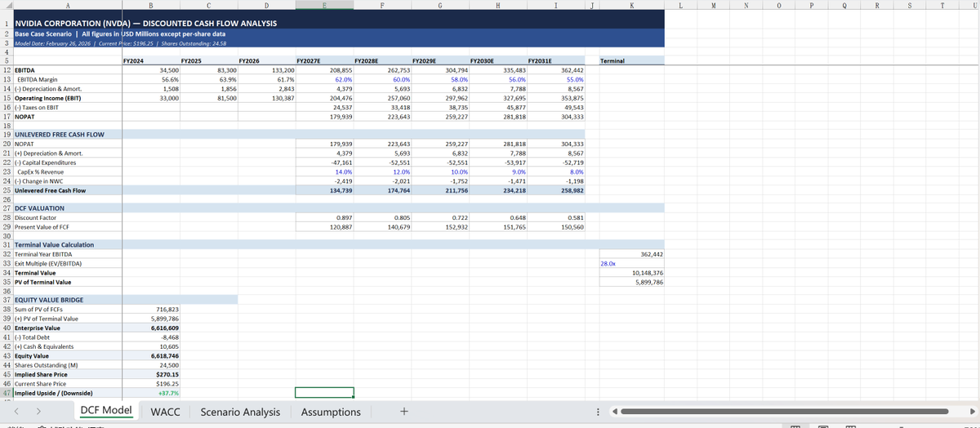Click the '28.0x' exit multiple value
The image size is (980, 428).
click(609, 264)
